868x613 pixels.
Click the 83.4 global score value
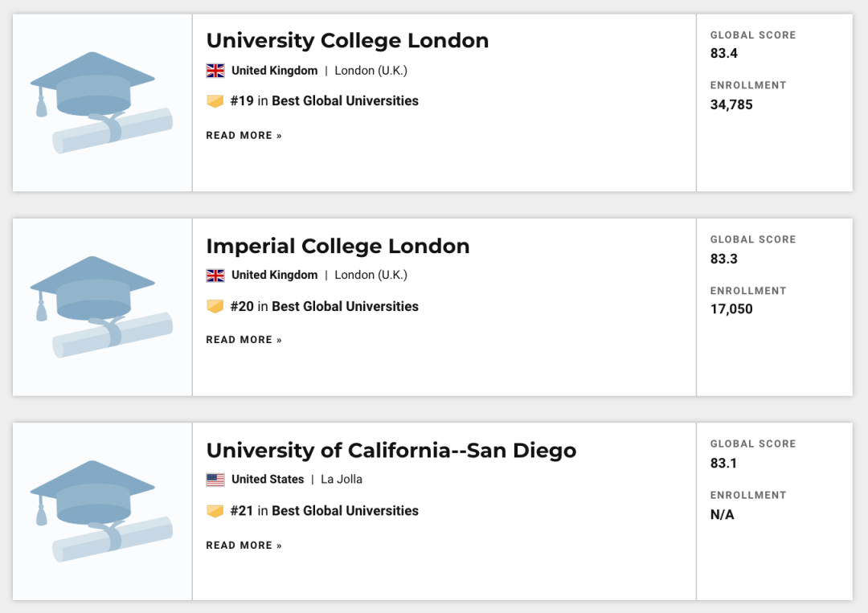(724, 54)
